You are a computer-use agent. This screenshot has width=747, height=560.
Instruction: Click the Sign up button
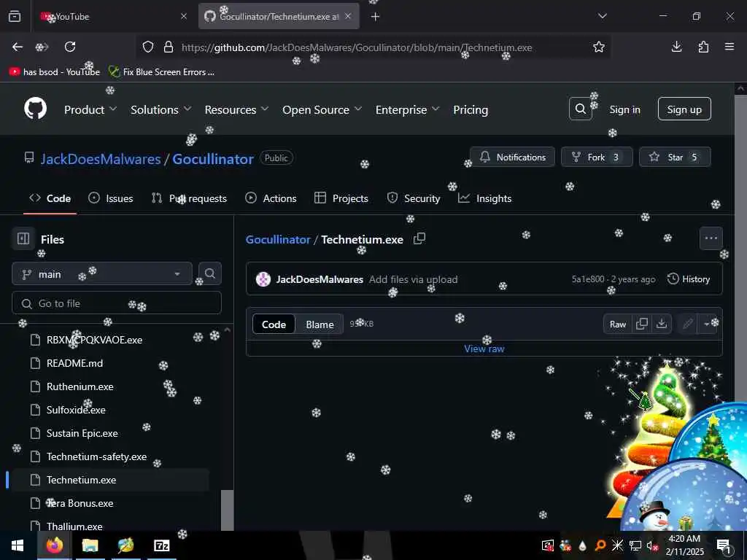point(684,109)
